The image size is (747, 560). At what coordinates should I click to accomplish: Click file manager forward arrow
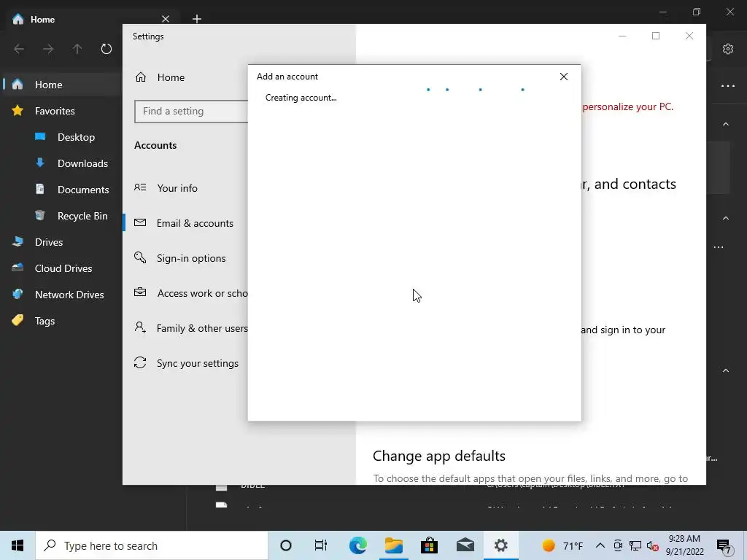[48, 49]
